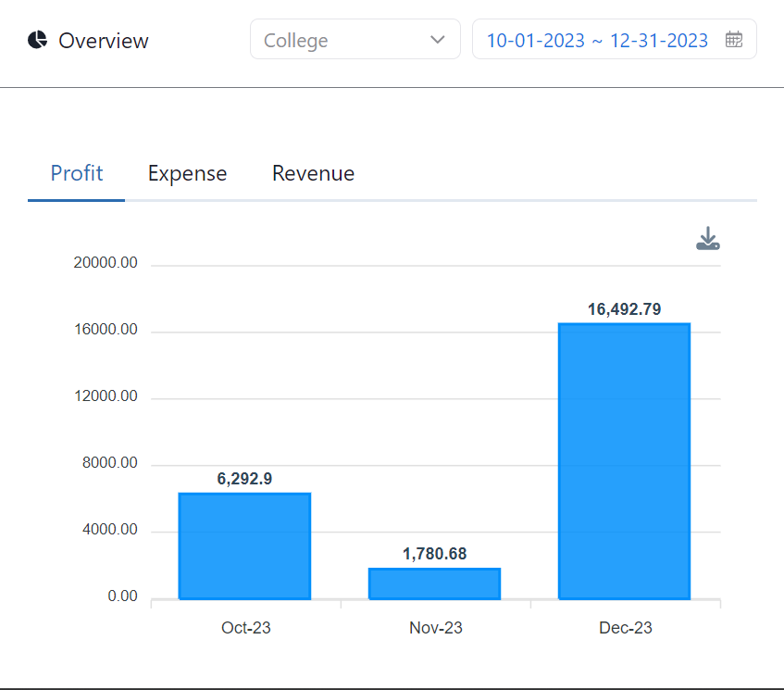
Task: Select the Oct-23 bar showing 6,292.9
Action: 244,545
